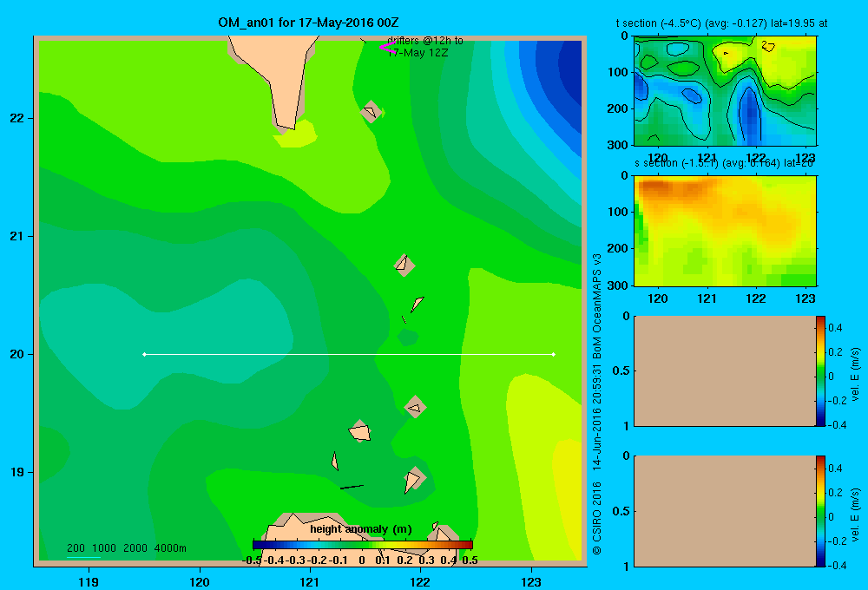The image size is (868, 590).
Task: Click the '4000m' depth contour legend entry
Action: [x=170, y=548]
